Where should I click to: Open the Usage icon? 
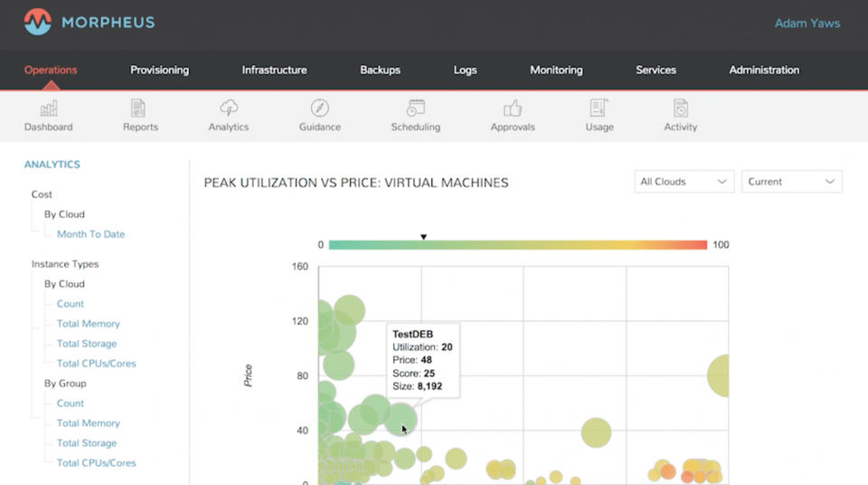[599, 109]
